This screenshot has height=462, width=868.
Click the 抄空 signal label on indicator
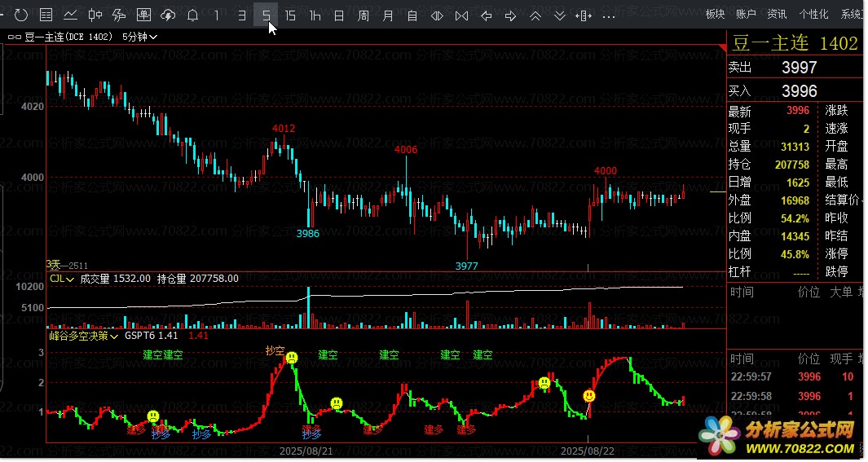click(x=275, y=351)
